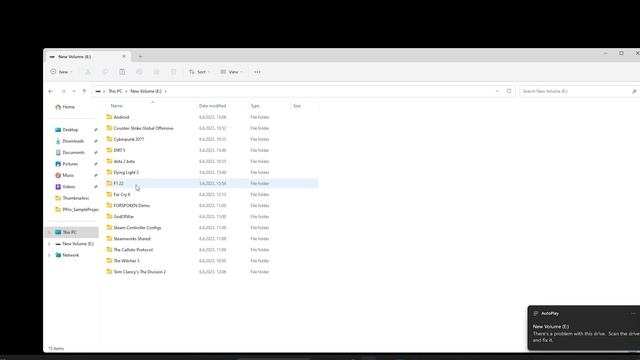
Task: Click the Paste clipboard icon
Action: tap(122, 72)
